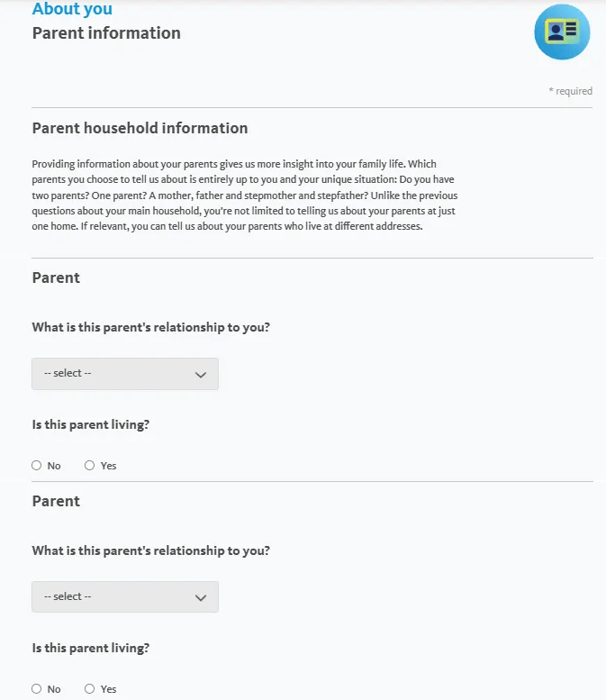The image size is (606, 700).
Task: Click the second Parent section heading
Action: point(56,501)
